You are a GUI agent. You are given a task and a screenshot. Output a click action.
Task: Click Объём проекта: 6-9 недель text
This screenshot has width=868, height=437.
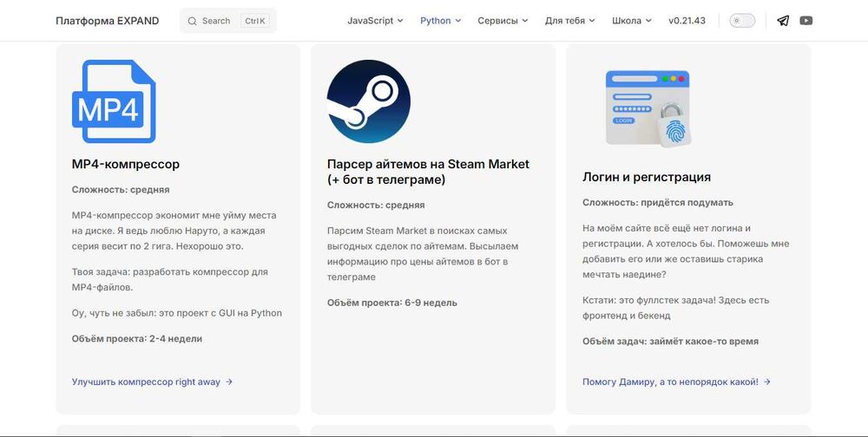(392, 303)
